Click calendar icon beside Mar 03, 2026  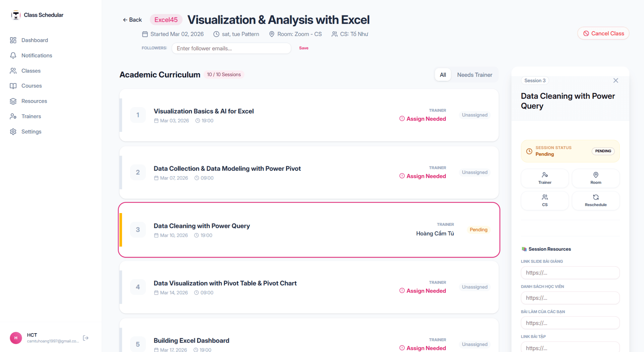pos(156,121)
